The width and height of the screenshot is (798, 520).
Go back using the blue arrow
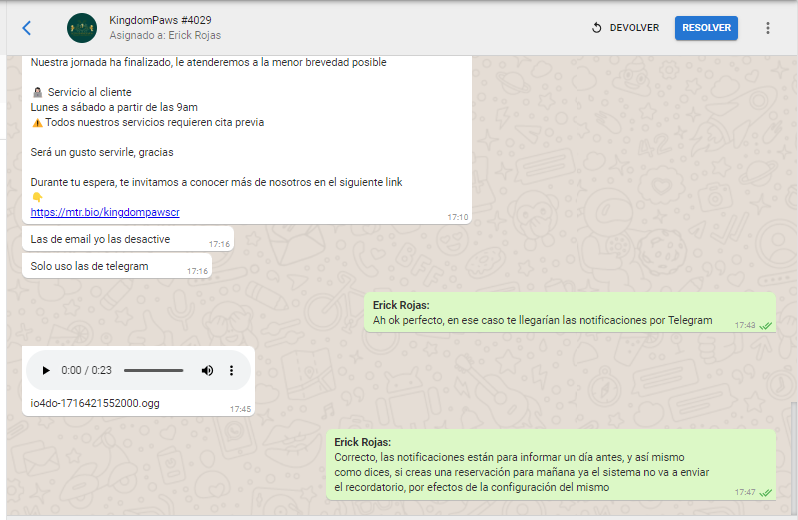(27, 28)
